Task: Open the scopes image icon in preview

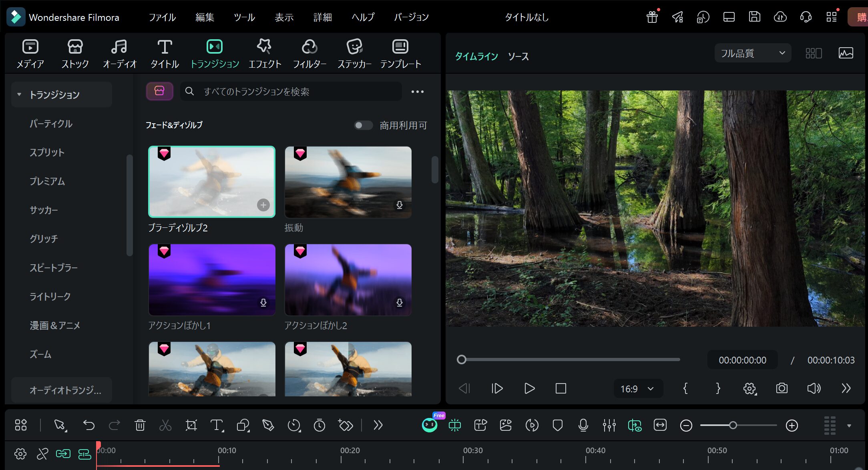Action: coord(846,53)
